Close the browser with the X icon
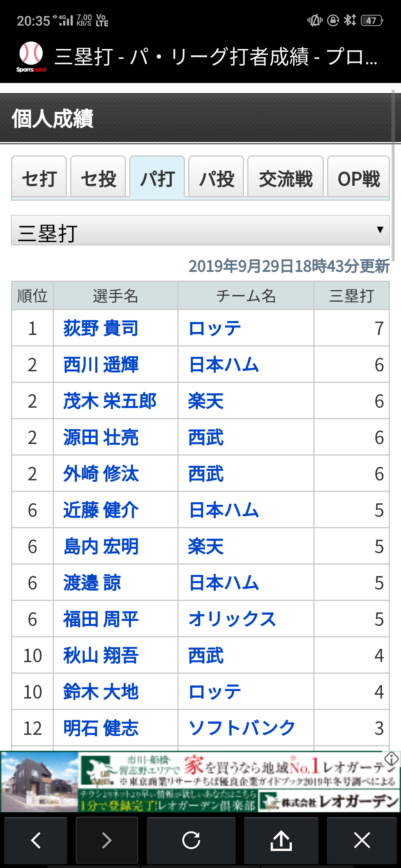This screenshot has height=868, width=401. click(362, 840)
